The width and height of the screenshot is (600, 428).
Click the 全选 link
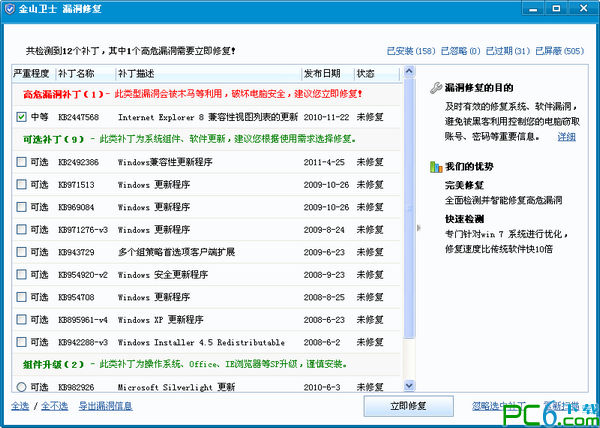coord(20,406)
